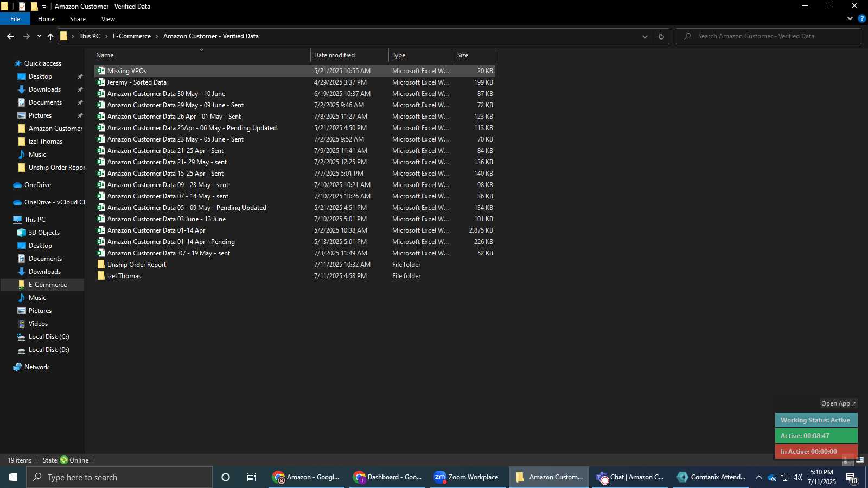Open 3D Objects under This PC
The width and height of the screenshot is (868, 488).
point(44,233)
